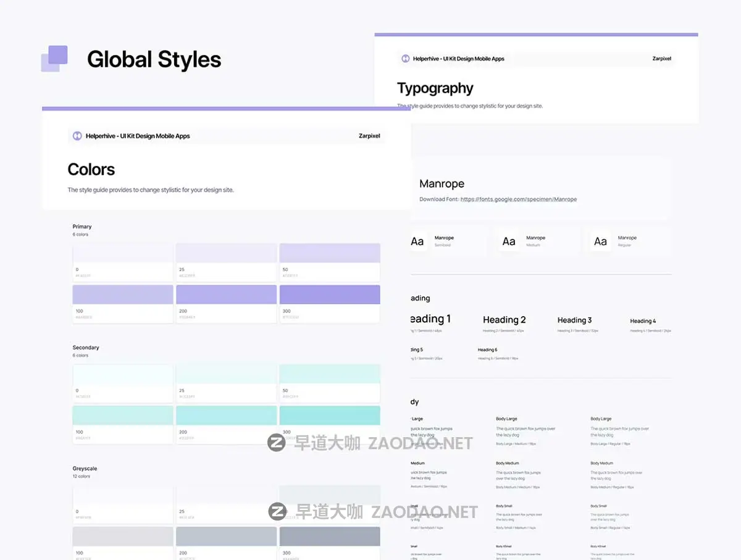Screen dimensions: 741x560
Task: Click the Helperhive logo in the Typography header
Action: click(405, 59)
